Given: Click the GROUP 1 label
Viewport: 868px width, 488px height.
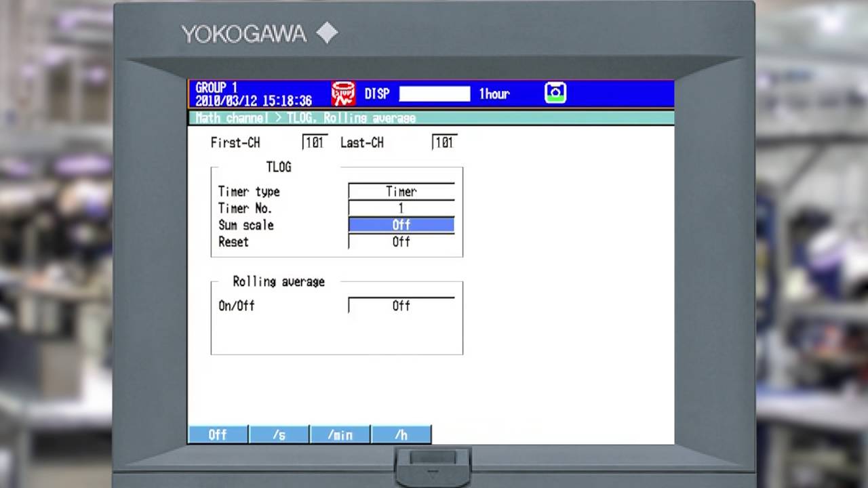Looking at the screenshot, I should tap(216, 87).
